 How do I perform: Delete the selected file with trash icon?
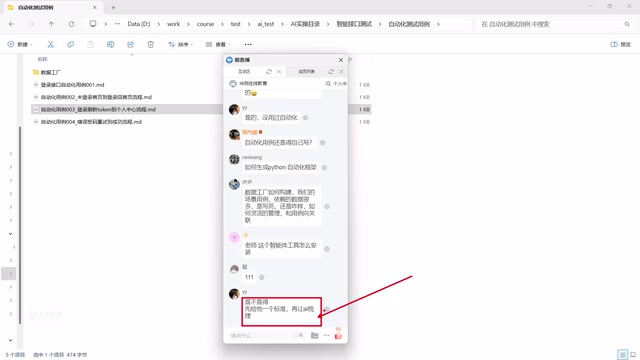[x=151, y=44]
